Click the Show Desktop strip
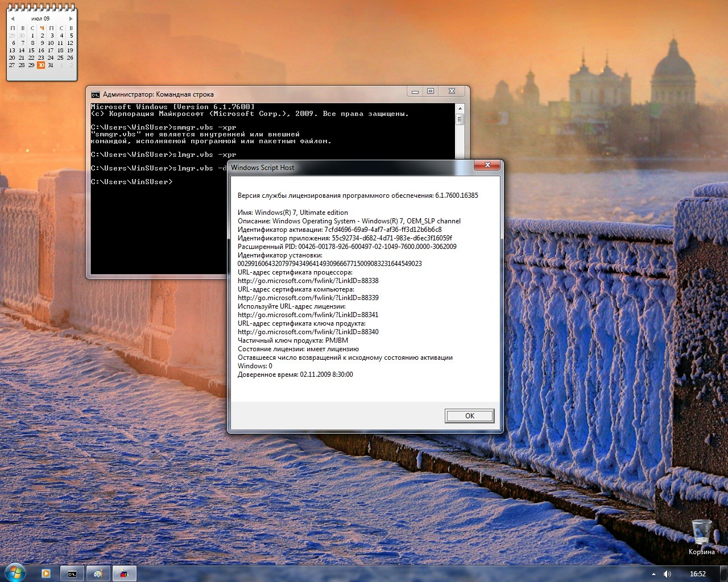 click(x=724, y=573)
